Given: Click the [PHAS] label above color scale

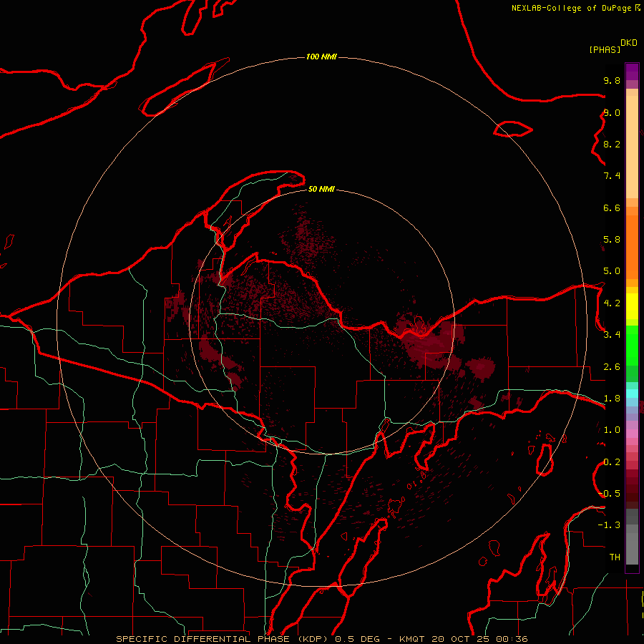Looking at the screenshot, I should pyautogui.click(x=605, y=49).
